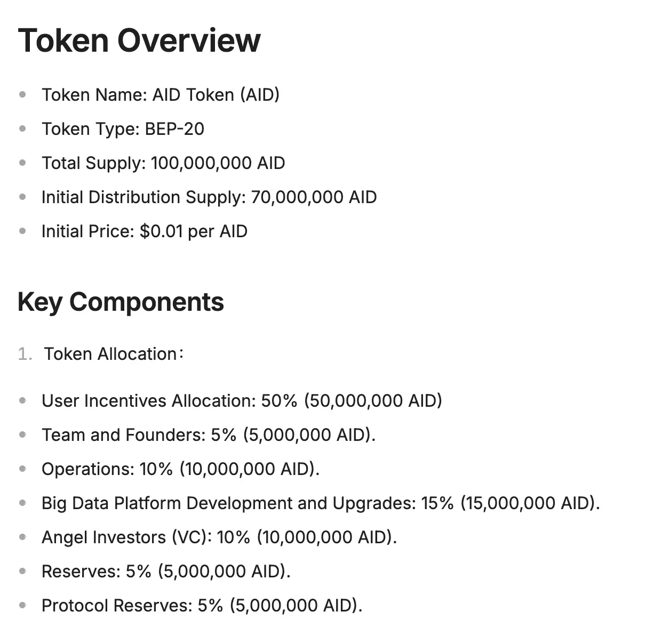
Task: Click the Token Overview heading
Action: pos(139,41)
